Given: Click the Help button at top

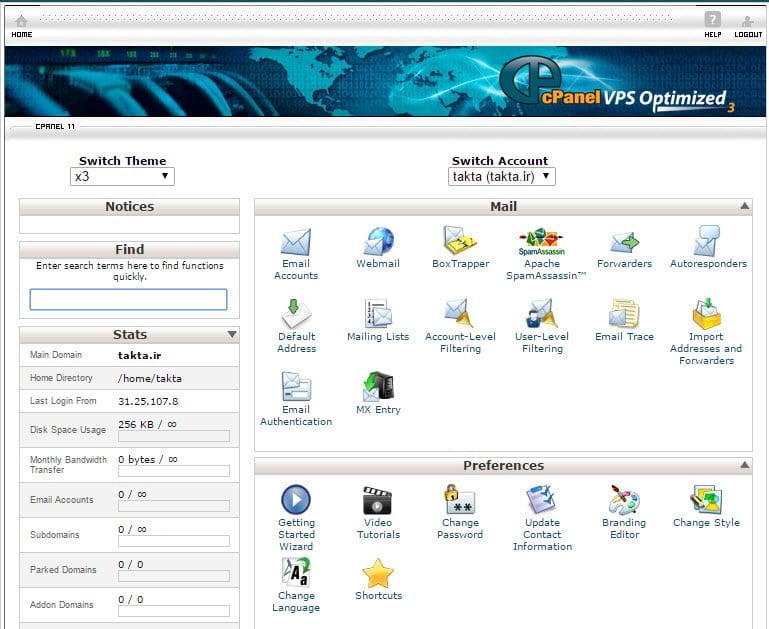Looking at the screenshot, I should [712, 25].
